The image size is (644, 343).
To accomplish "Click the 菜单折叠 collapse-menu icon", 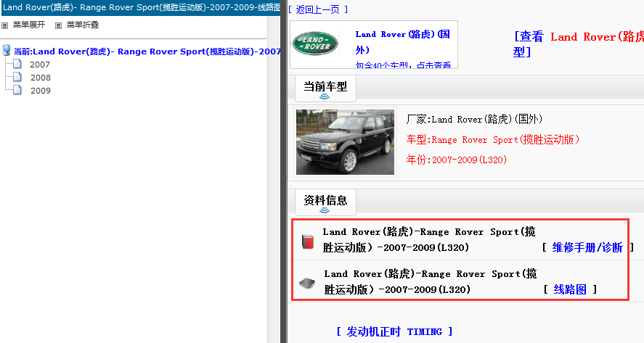I will pos(58,25).
